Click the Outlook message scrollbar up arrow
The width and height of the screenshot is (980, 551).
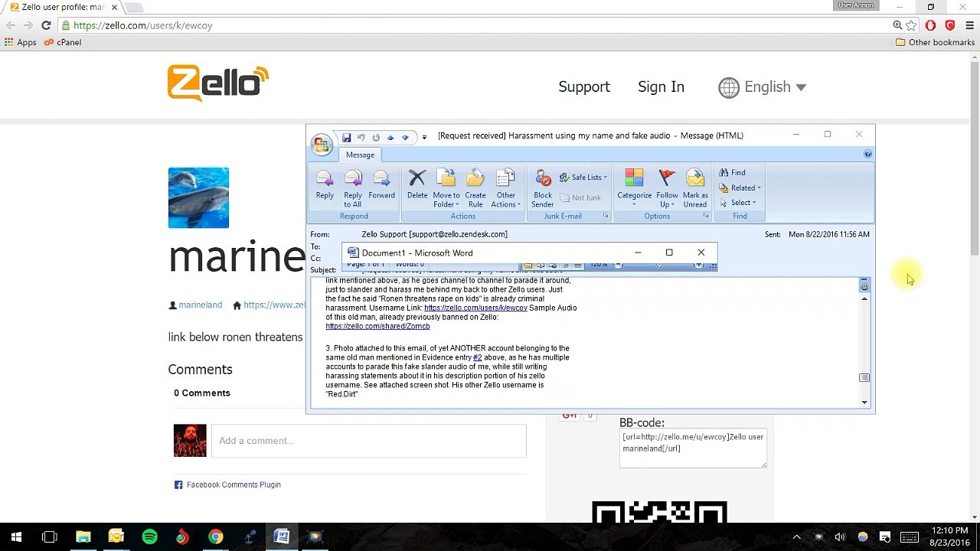864,298
